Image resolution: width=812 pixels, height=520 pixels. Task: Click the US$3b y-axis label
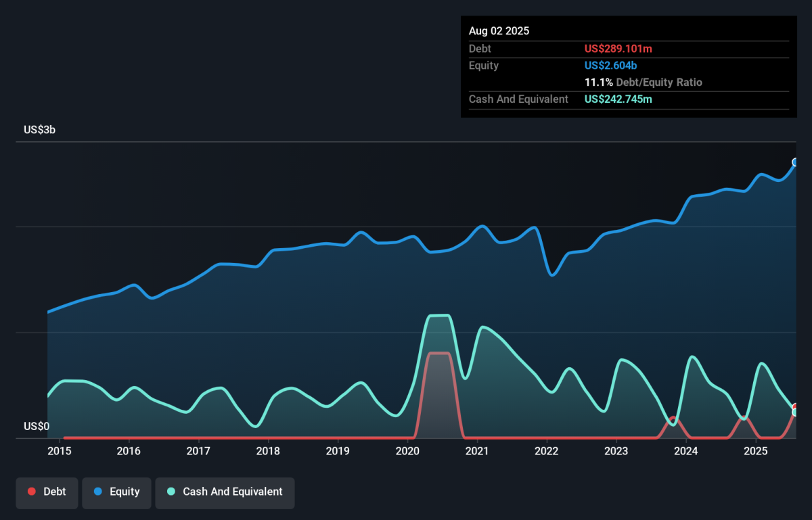[39, 130]
